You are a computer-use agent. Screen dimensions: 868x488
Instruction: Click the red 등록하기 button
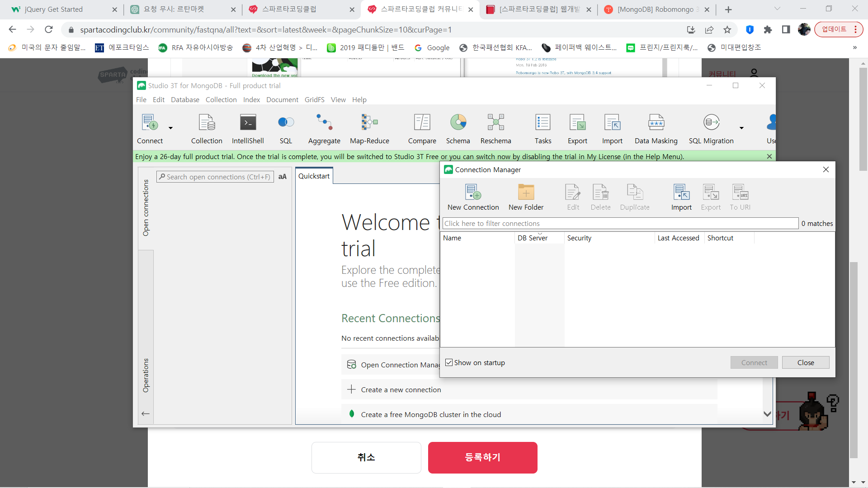[483, 457]
